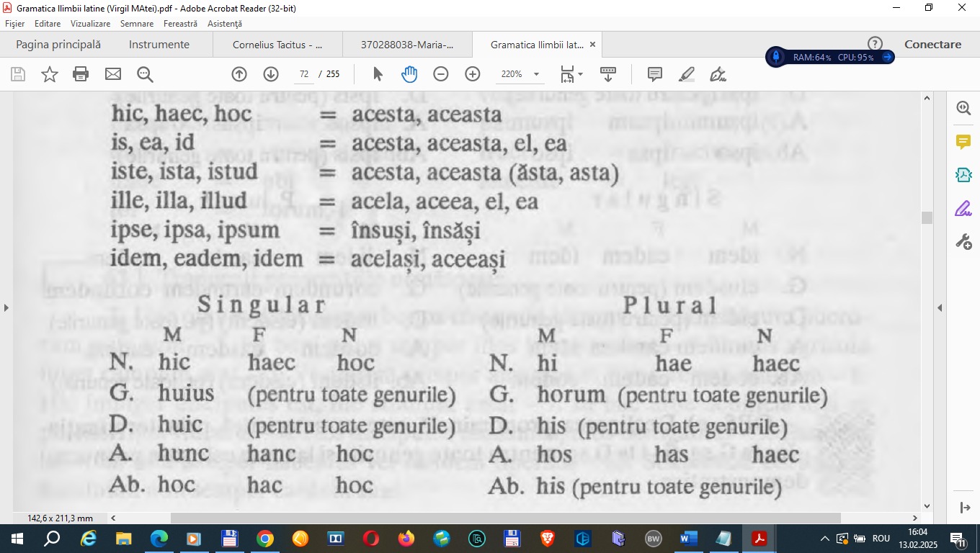This screenshot has height=553, width=980.
Task: Show hidden system tray icons chevron
Action: pos(824,539)
